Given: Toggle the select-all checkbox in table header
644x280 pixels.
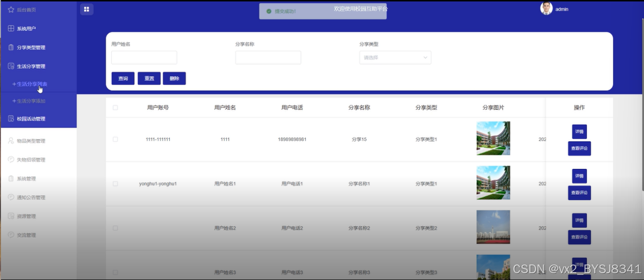Looking at the screenshot, I should click(x=115, y=108).
